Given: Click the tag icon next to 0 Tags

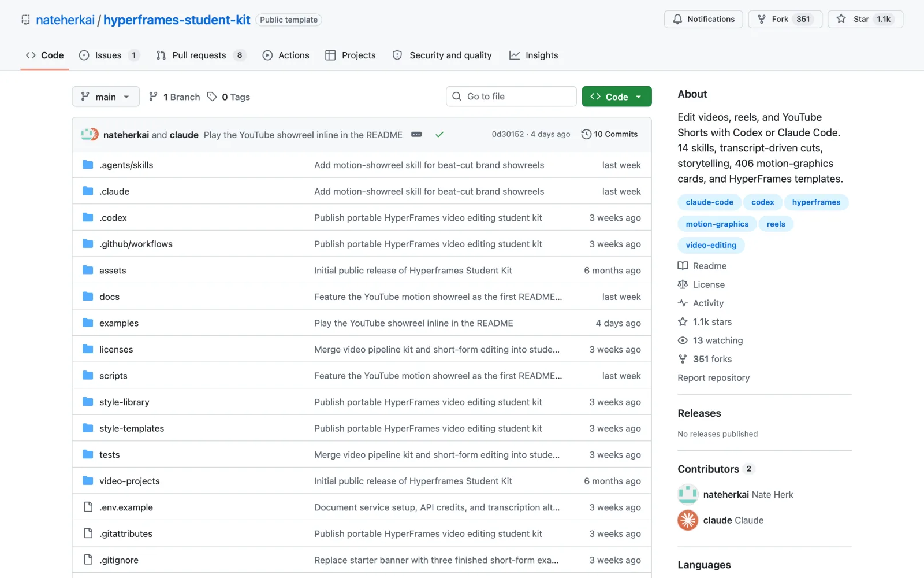Looking at the screenshot, I should click(x=212, y=97).
